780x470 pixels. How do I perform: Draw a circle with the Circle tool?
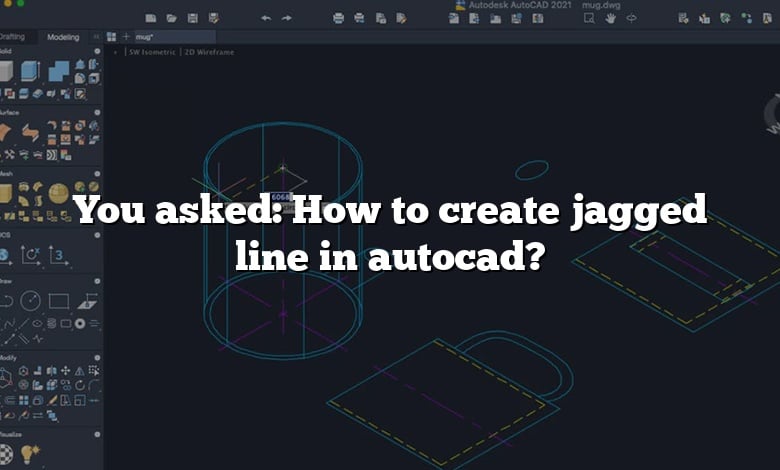30,301
